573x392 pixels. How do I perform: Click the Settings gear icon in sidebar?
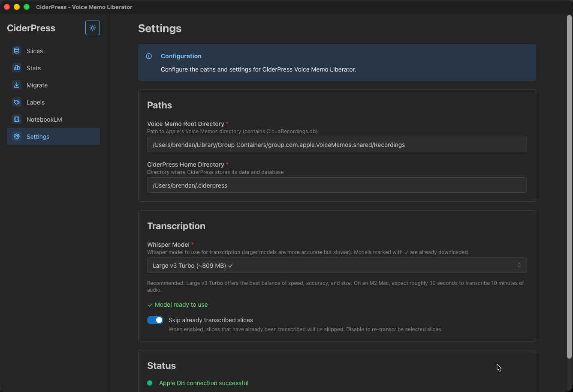pos(17,137)
